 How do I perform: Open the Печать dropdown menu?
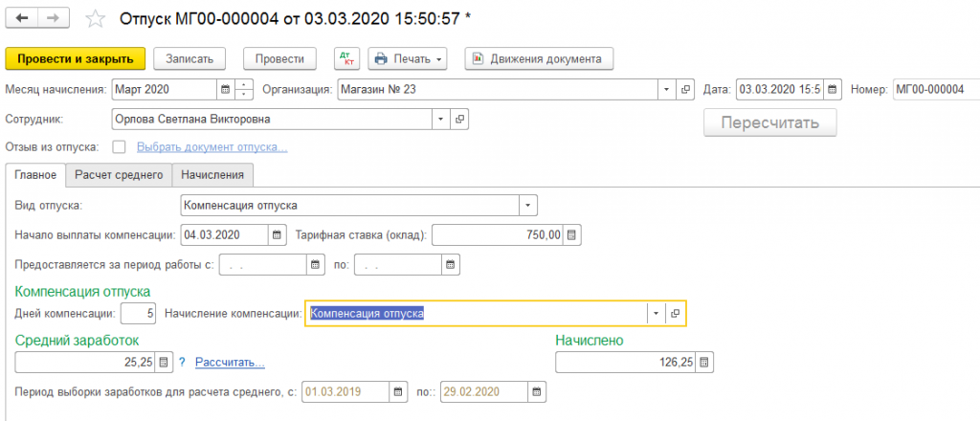(409, 58)
